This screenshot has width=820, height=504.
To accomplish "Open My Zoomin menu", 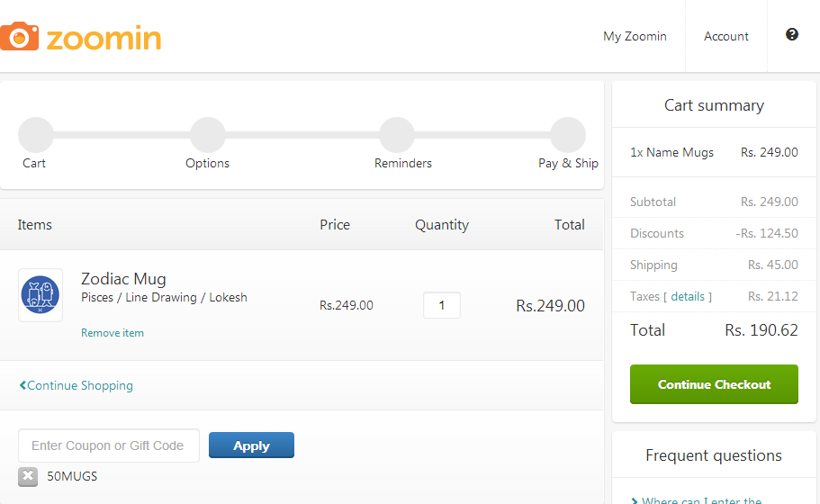I will [x=635, y=36].
